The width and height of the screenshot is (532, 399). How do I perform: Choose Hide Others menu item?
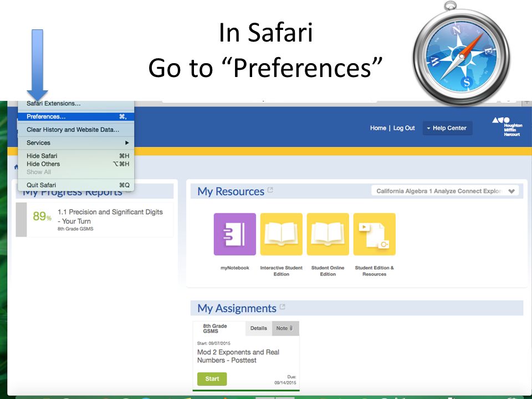pyautogui.click(x=76, y=164)
